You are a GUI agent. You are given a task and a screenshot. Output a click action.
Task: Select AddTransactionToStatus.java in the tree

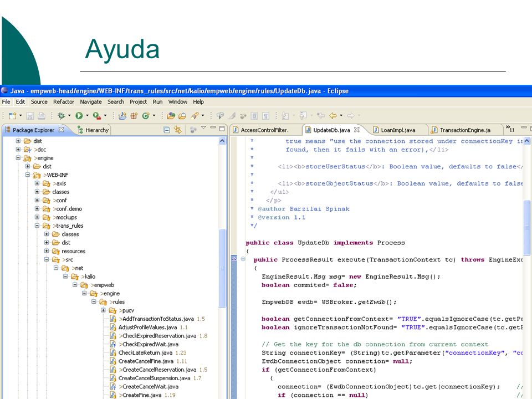tap(158, 319)
